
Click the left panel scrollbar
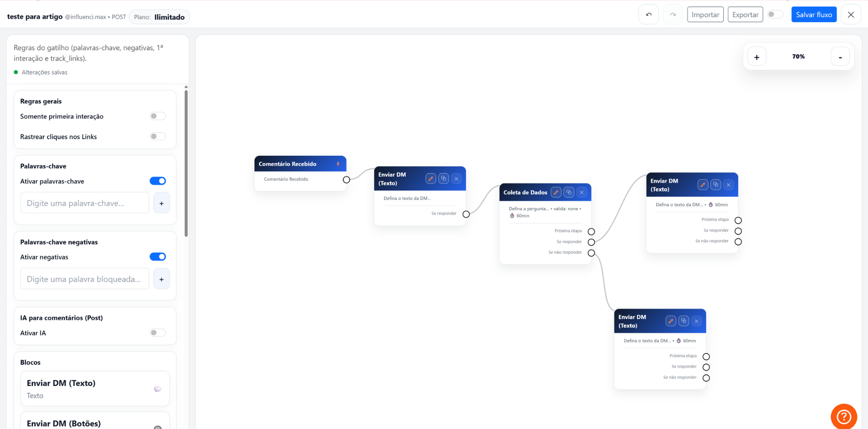coord(186,163)
